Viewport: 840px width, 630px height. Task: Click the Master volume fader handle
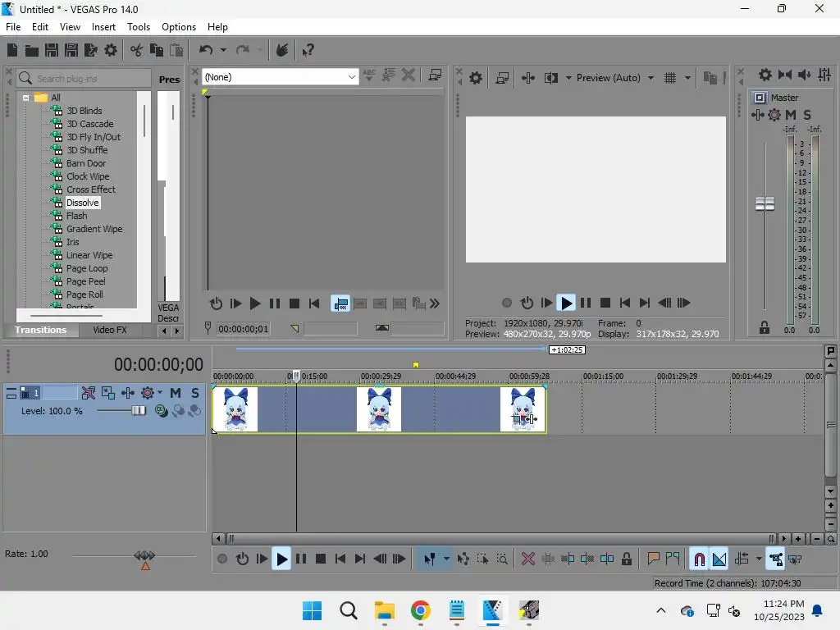(x=765, y=203)
